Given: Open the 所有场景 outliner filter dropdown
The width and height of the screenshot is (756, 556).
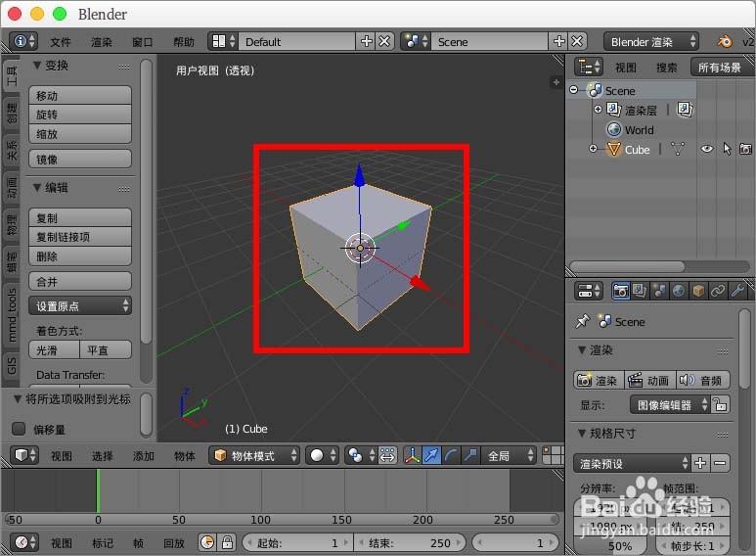Looking at the screenshot, I should [x=722, y=68].
